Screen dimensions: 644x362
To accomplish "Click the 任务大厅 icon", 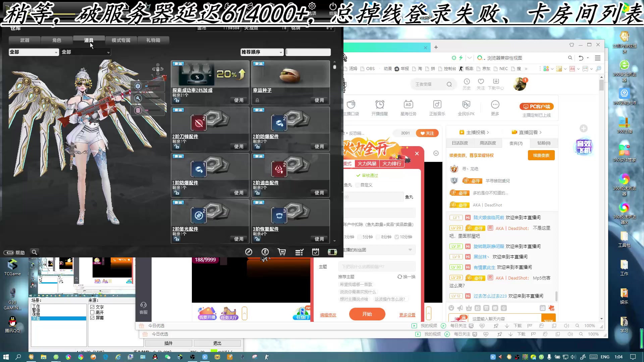I will 229,313.
